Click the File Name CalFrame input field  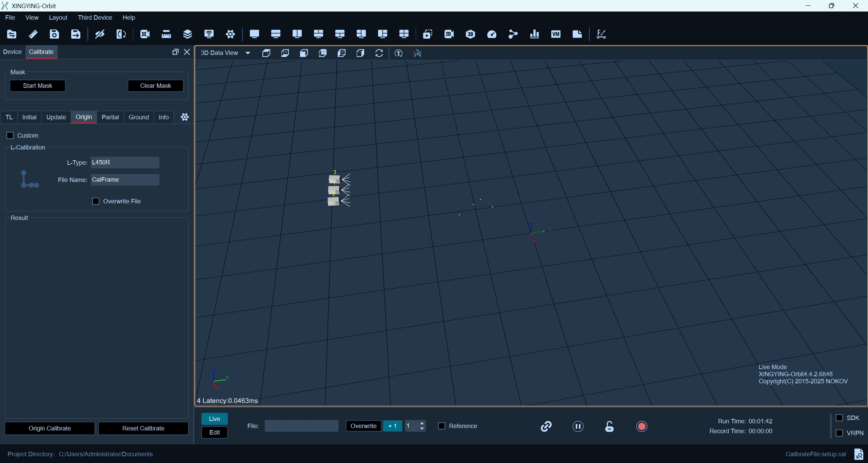125,180
